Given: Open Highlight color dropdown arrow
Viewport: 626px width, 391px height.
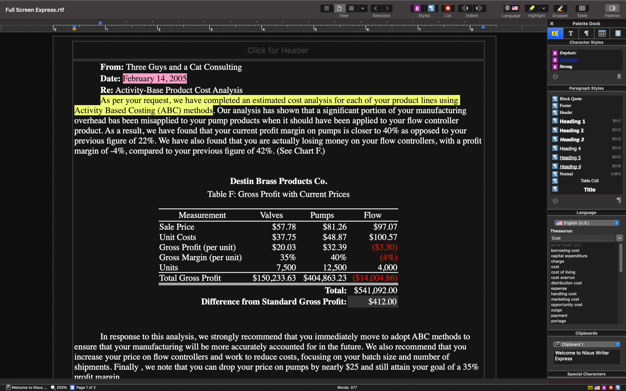Looking at the screenshot, I should click(543, 8).
